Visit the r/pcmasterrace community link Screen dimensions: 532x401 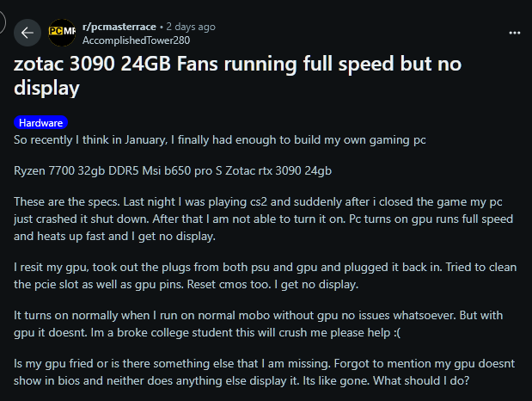tap(119, 27)
